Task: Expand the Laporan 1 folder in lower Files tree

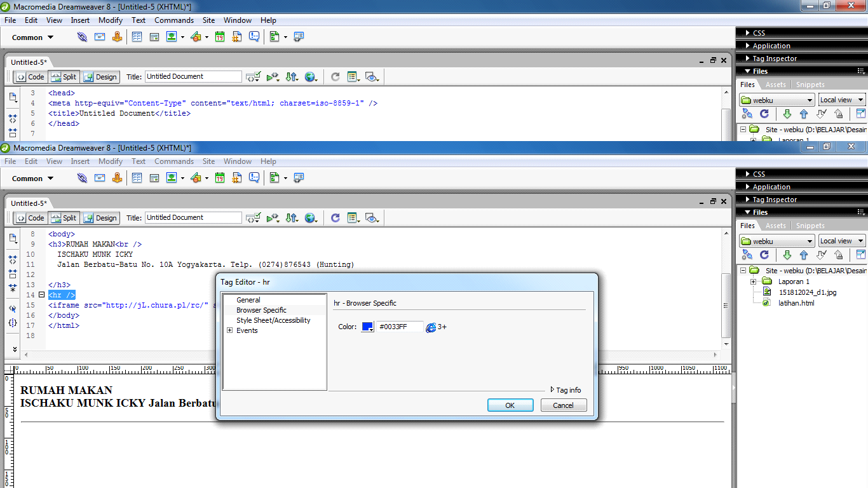Action: coord(753,281)
